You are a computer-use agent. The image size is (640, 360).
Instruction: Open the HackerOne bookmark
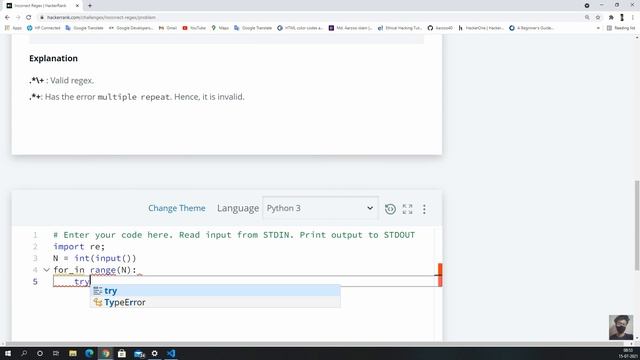click(481, 28)
